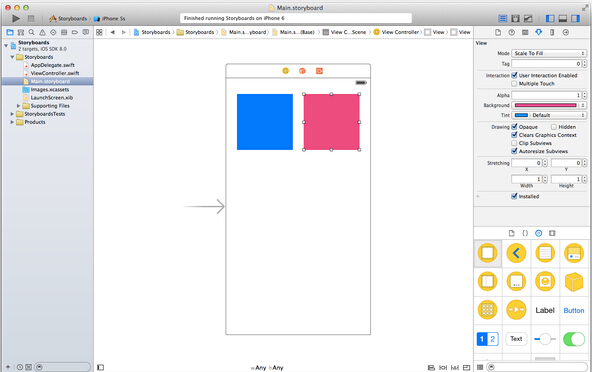Image resolution: width=592 pixels, height=372 pixels.
Task: Expand the Products folder
Action: click(x=12, y=122)
